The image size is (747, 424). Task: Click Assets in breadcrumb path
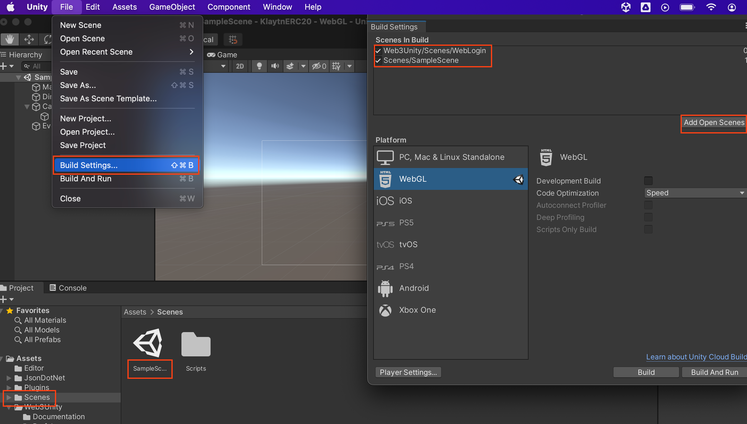tap(135, 312)
